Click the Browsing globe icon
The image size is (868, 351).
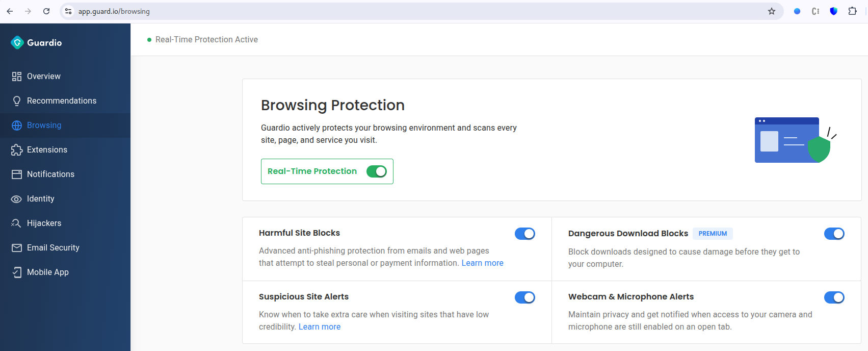coord(17,126)
